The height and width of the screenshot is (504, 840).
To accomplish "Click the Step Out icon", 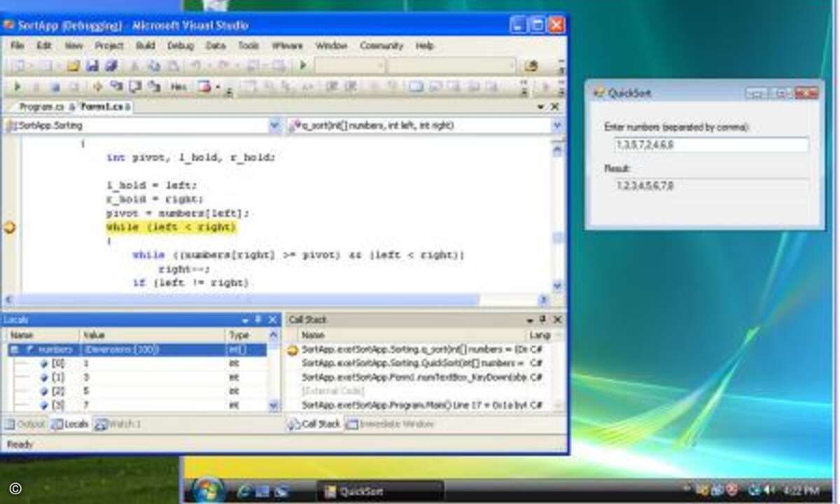I will coord(154,87).
